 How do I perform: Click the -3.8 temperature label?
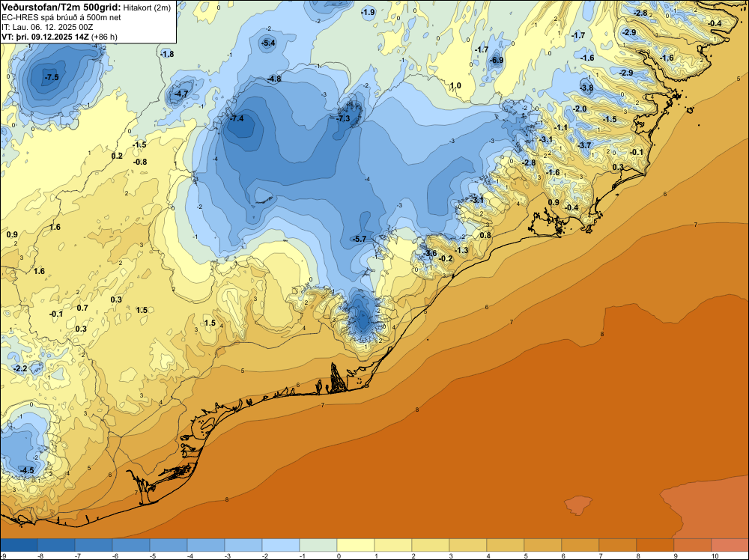[586, 88]
